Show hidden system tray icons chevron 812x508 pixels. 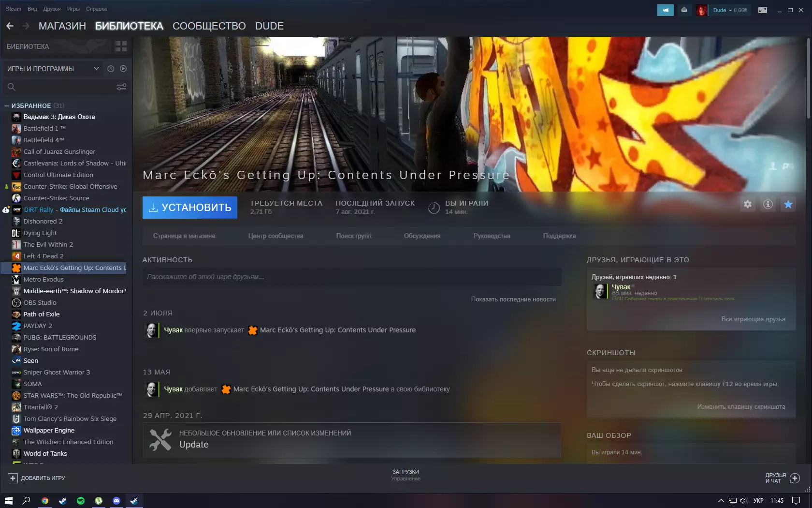point(721,501)
